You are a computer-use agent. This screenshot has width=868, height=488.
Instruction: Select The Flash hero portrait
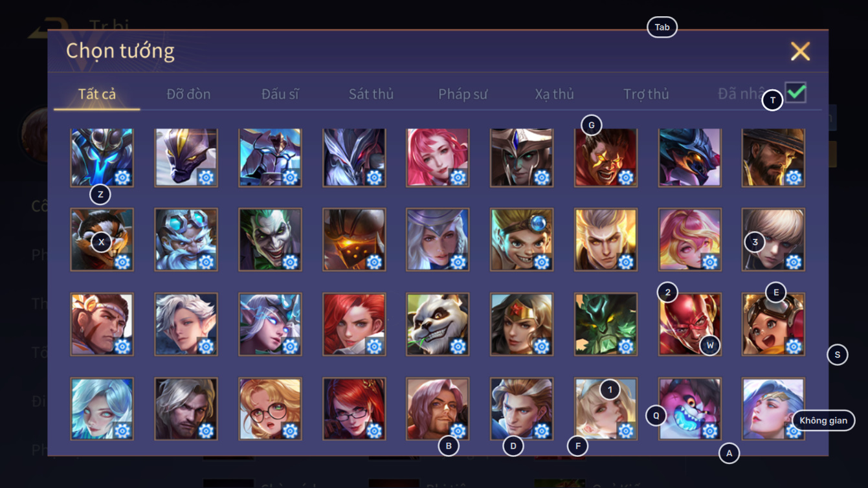(x=690, y=324)
